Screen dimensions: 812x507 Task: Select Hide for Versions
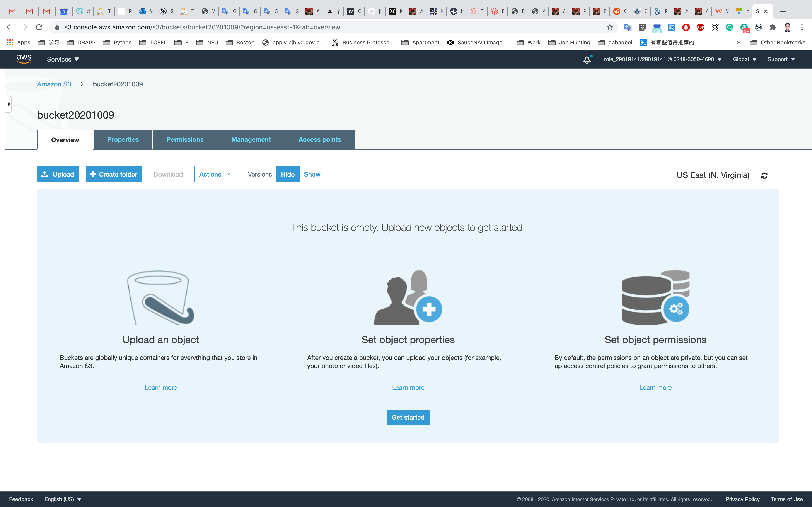click(288, 174)
